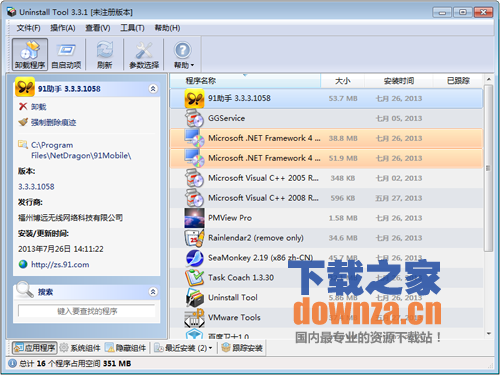The height and width of the screenshot is (375, 500).
Task: Select Microsoft Visual C++ 2008 icon
Action: pos(194,198)
